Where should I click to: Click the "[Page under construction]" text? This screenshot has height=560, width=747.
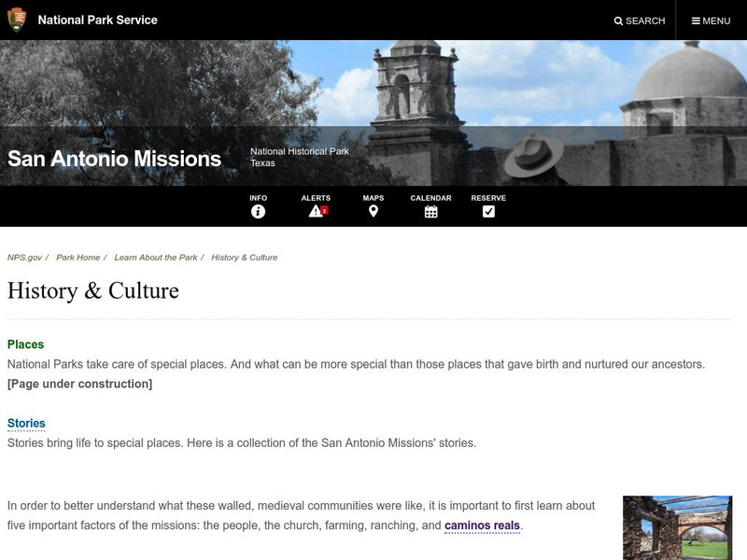coord(80,384)
